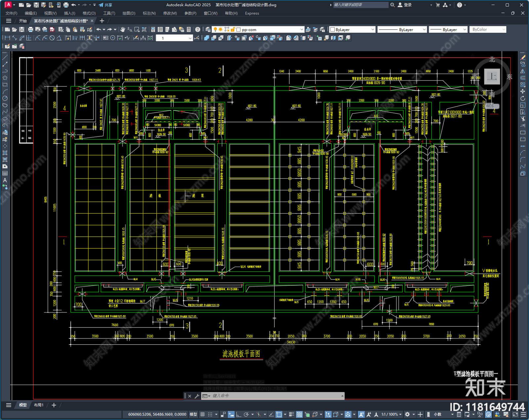Switch to the 开始 start tab
Screen dimensions: 529x420
tap(23, 21)
